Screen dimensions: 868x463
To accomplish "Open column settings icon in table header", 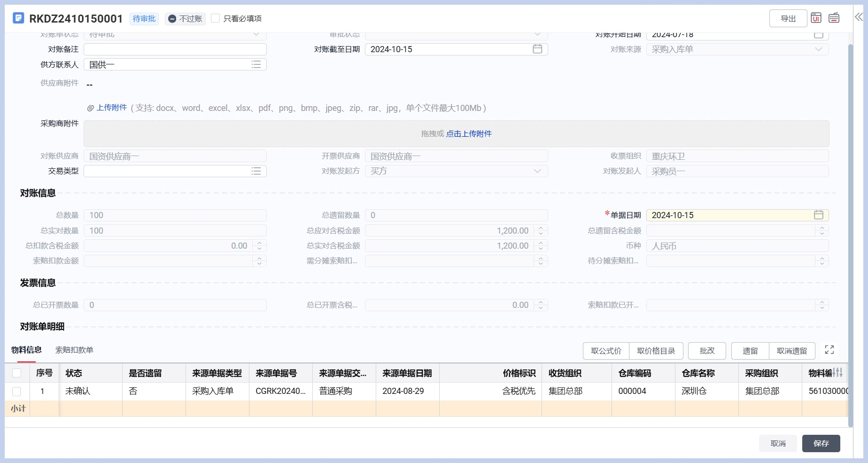I will point(837,373).
